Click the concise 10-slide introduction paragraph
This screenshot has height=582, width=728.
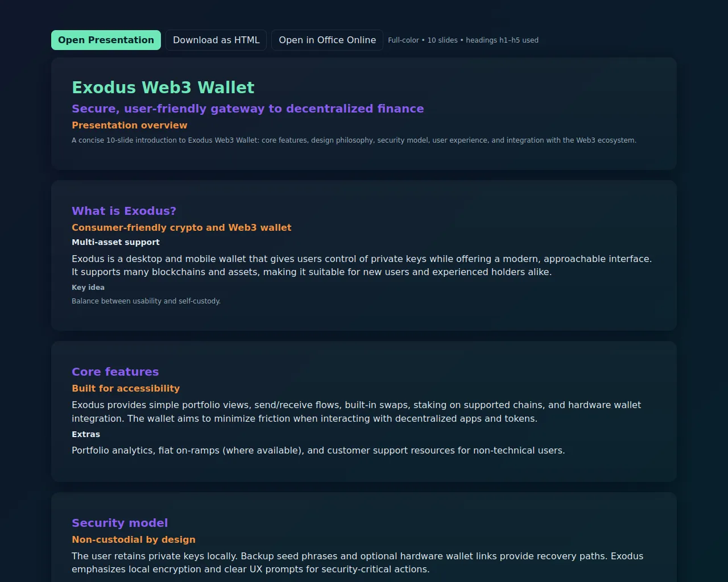pyautogui.click(x=354, y=140)
